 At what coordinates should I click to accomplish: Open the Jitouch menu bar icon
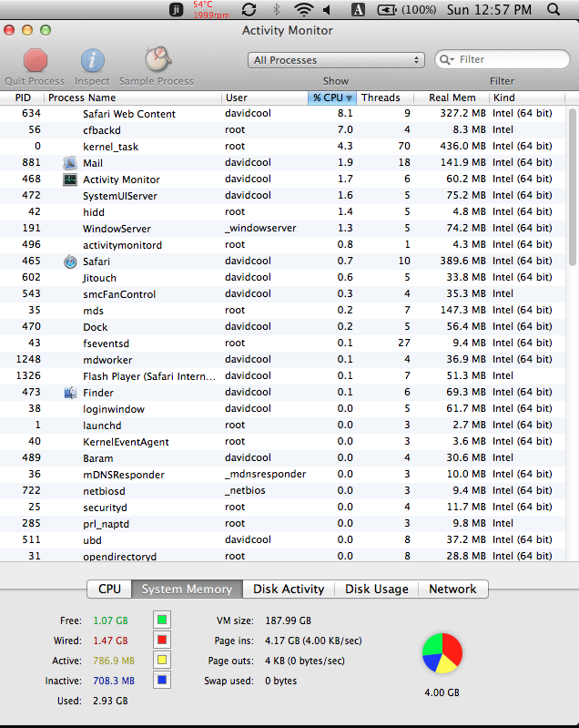(177, 10)
